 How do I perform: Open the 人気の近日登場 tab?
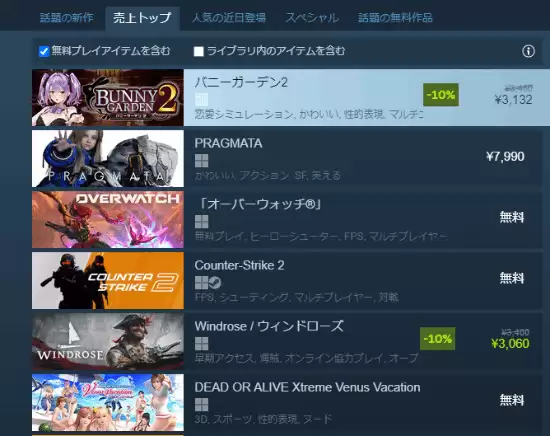[x=229, y=18]
